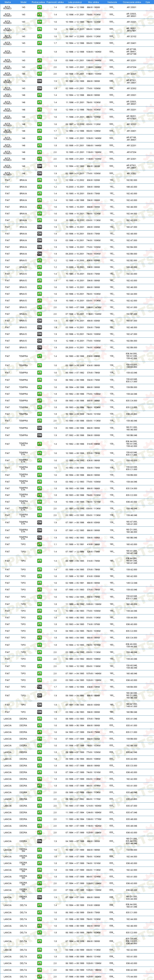
Task: Click power 137kW / 186KM in Delta row
Action: [x=94, y=970]
